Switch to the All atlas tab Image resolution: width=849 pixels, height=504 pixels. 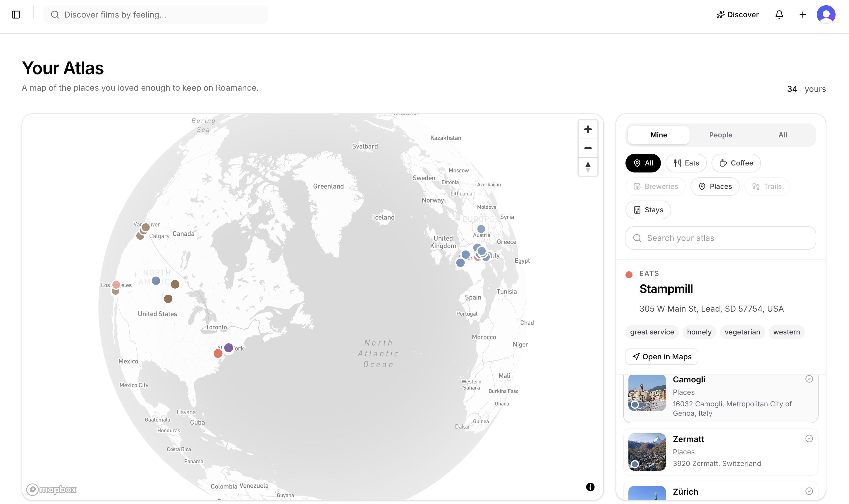(x=782, y=135)
